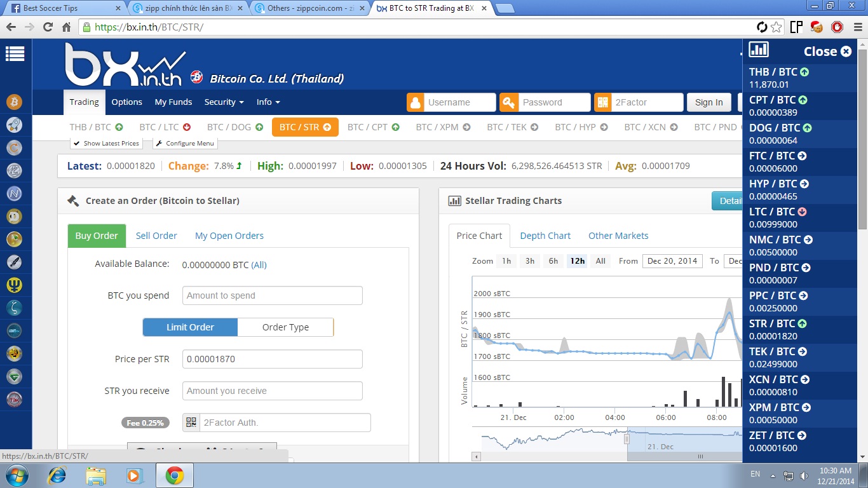Click the (All) available balance link
Viewport: 868px width, 488px height.
259,265
